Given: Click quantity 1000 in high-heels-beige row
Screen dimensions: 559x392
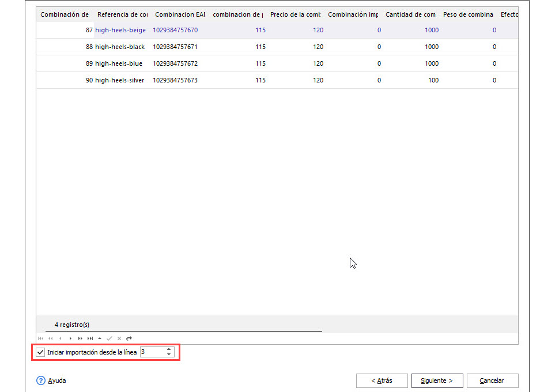Looking at the screenshot, I should [432, 31].
